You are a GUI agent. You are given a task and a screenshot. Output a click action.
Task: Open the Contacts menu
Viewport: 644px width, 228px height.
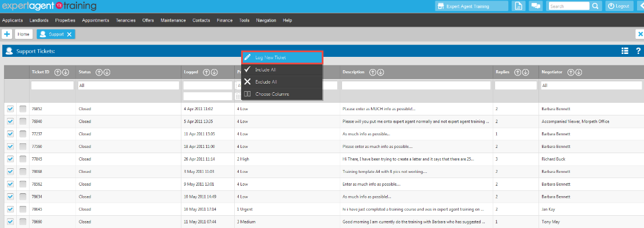click(201, 20)
